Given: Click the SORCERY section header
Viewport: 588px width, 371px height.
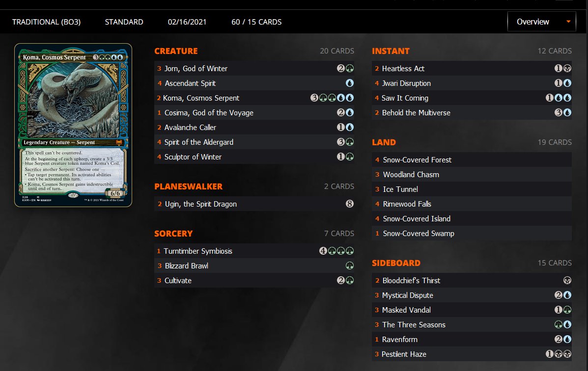Looking at the screenshot, I should [x=173, y=234].
